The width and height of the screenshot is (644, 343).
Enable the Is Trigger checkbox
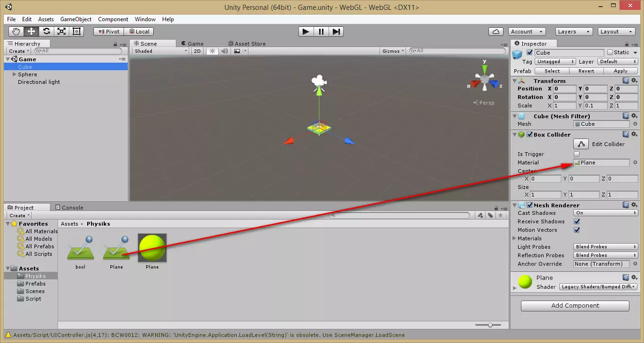click(577, 154)
